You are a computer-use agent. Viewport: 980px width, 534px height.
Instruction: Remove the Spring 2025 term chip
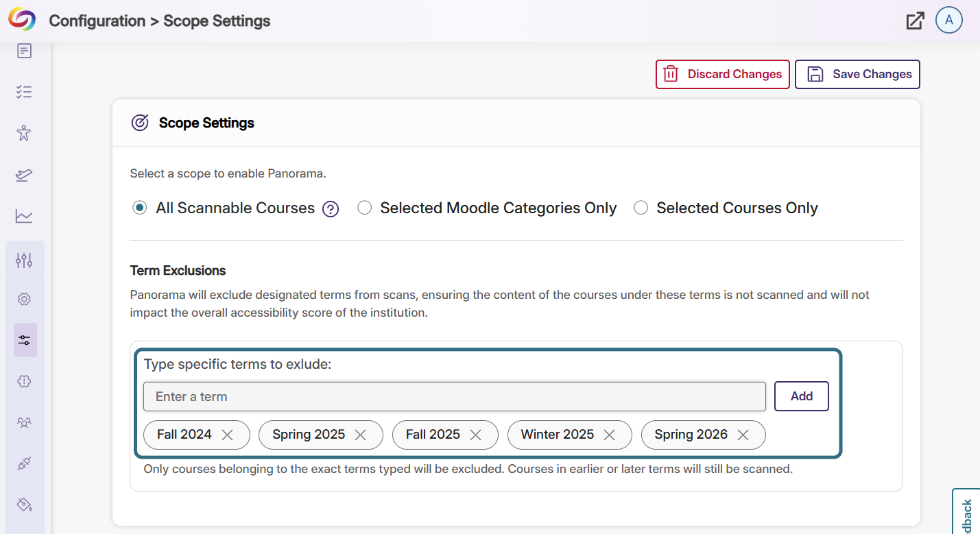pos(361,435)
